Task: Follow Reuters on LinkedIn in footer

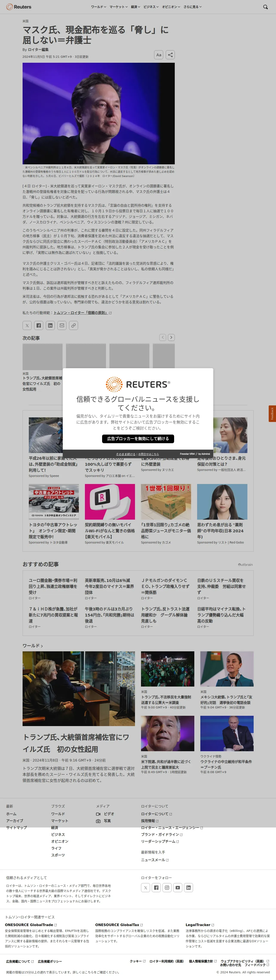Action: tap(189, 888)
